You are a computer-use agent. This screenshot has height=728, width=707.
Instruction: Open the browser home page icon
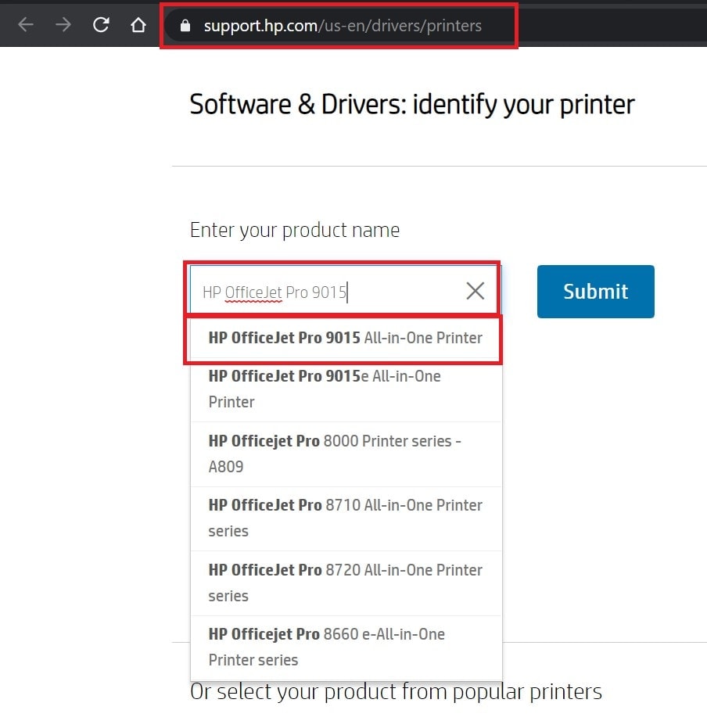138,24
